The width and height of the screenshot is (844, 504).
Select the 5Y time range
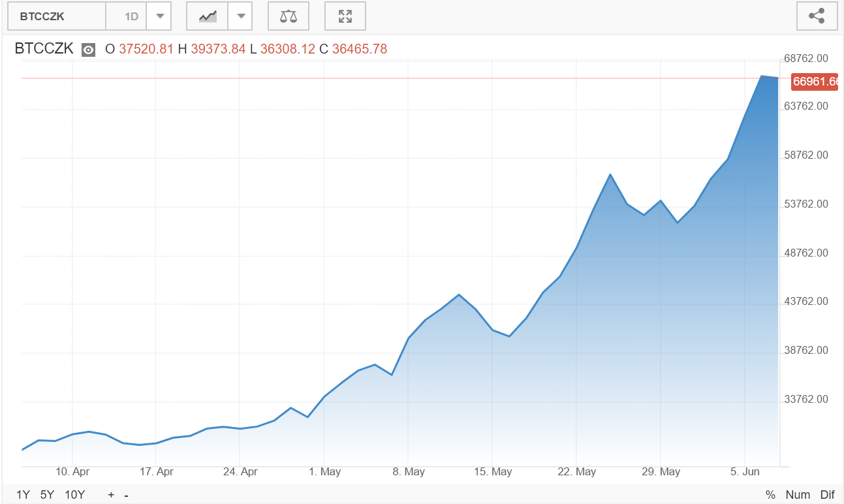point(47,495)
